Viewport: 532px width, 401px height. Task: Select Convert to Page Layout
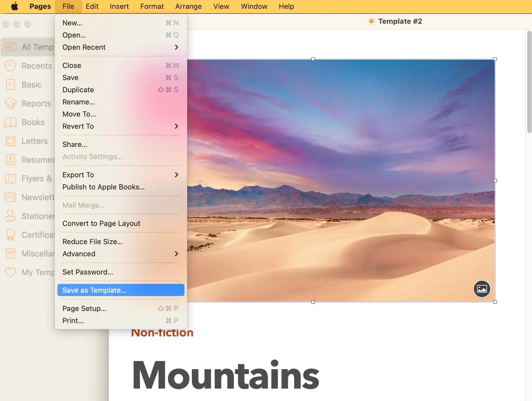(101, 223)
